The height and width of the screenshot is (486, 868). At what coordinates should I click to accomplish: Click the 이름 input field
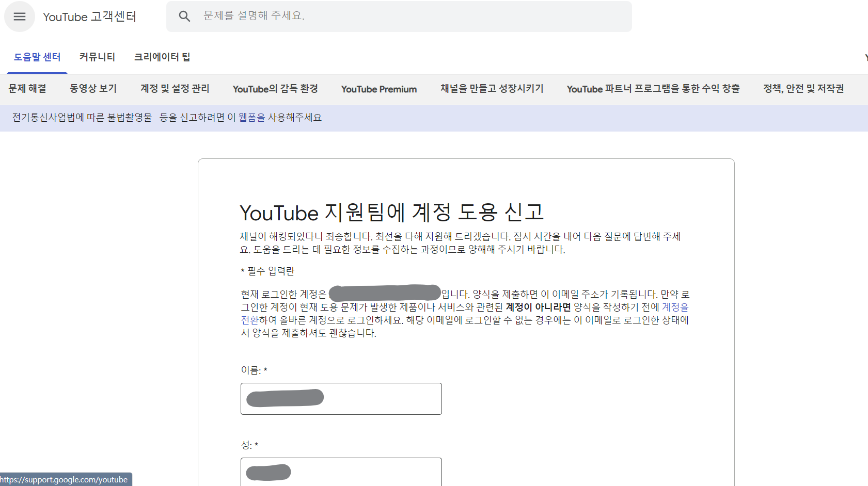pyautogui.click(x=341, y=399)
